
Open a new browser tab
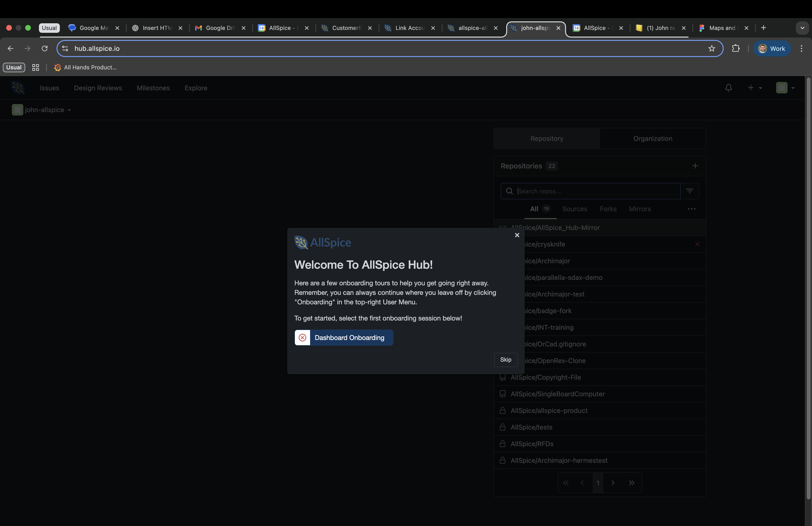pos(764,28)
